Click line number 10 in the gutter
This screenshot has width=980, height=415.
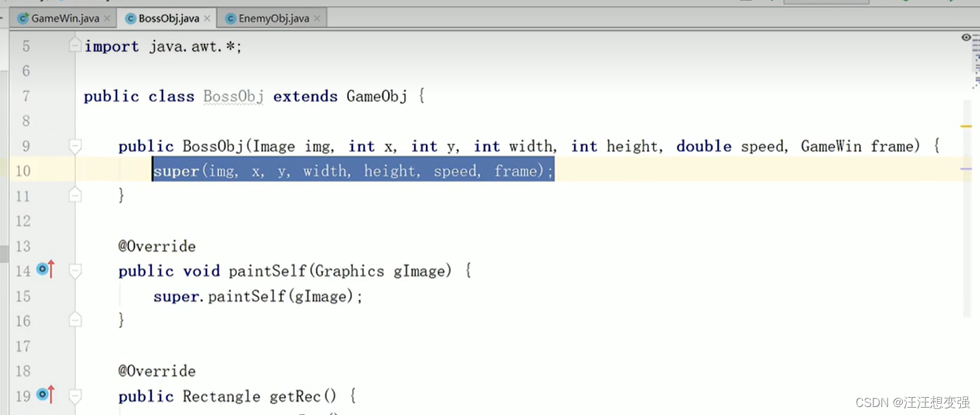point(23,171)
